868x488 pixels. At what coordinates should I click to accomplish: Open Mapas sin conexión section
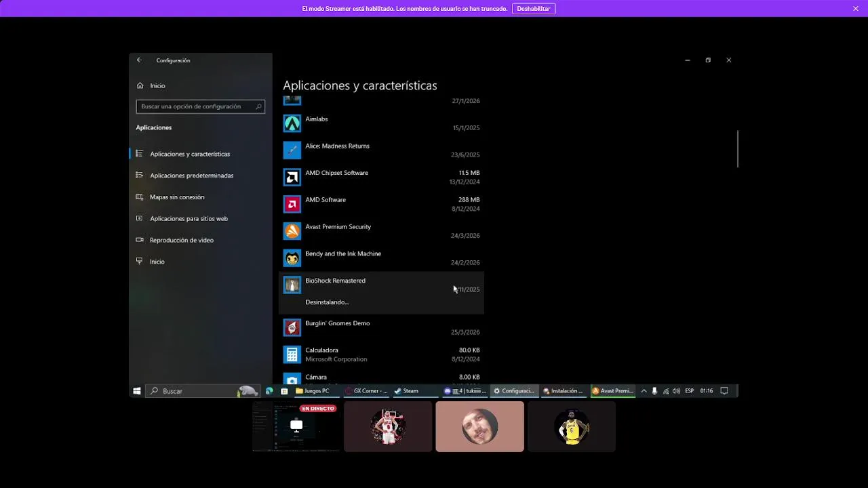point(176,197)
